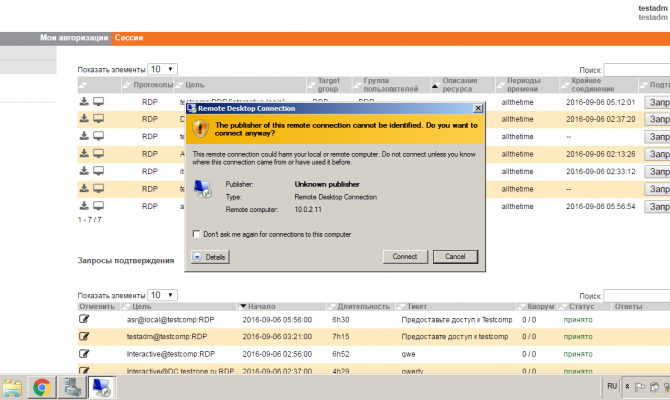670x400 pixels.
Task: Click Запр button in 02:37:20 row
Action: click(657, 119)
